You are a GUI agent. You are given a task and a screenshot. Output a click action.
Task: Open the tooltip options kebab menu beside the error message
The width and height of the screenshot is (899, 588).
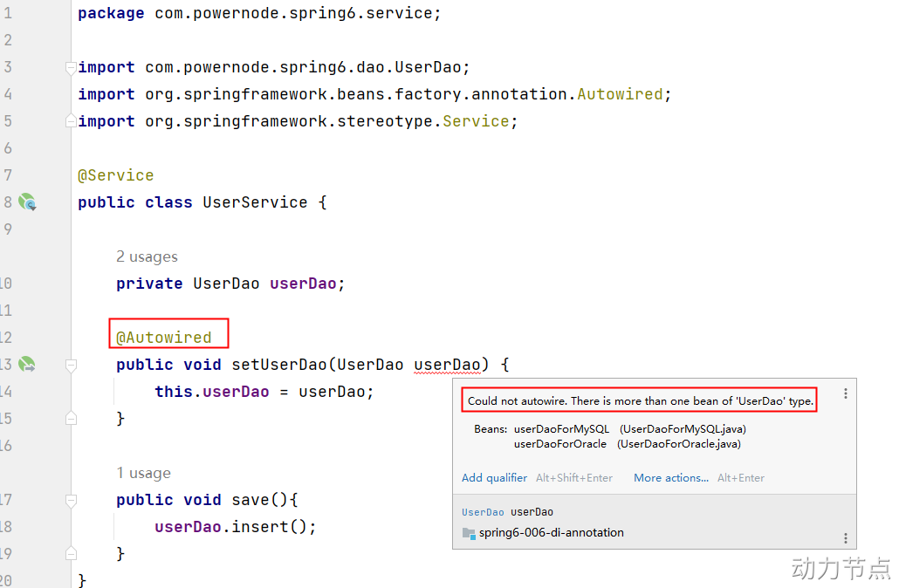845,393
